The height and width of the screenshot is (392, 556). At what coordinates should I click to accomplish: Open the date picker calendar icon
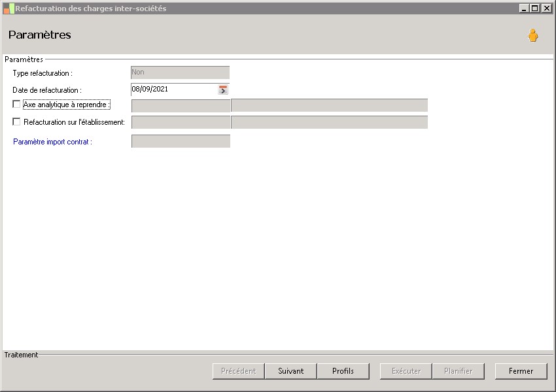pyautogui.click(x=222, y=90)
